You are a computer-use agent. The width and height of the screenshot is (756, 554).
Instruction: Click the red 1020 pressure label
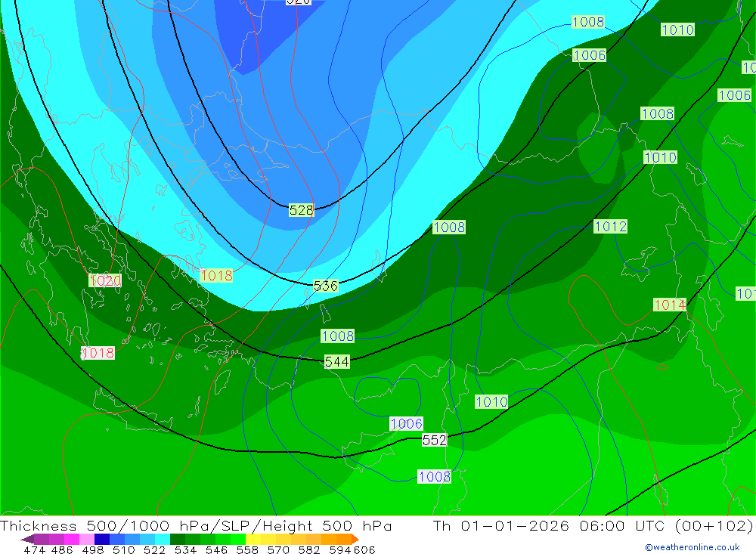tap(105, 280)
